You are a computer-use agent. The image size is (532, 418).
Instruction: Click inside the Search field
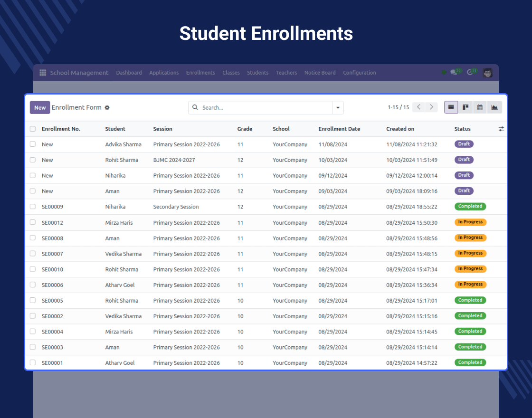[261, 107]
